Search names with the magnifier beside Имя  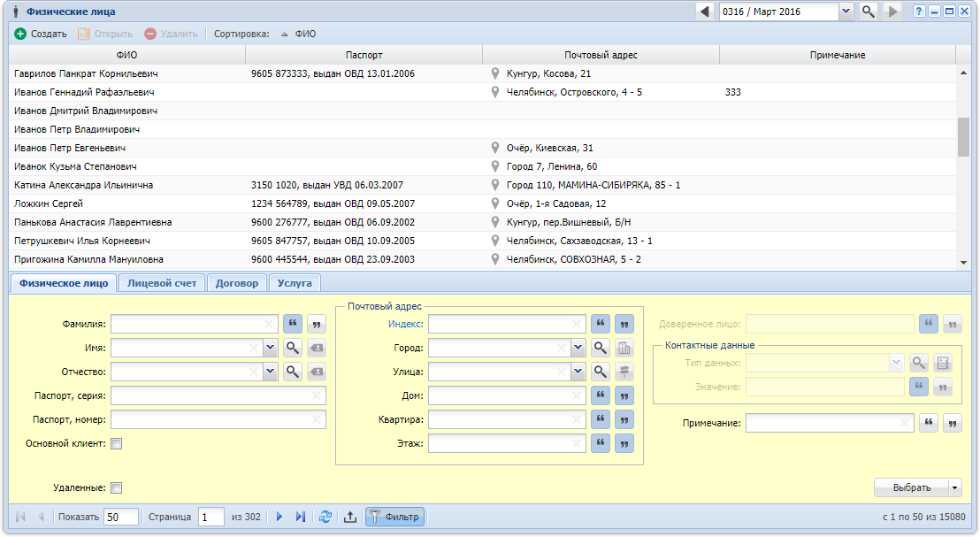[x=293, y=348]
